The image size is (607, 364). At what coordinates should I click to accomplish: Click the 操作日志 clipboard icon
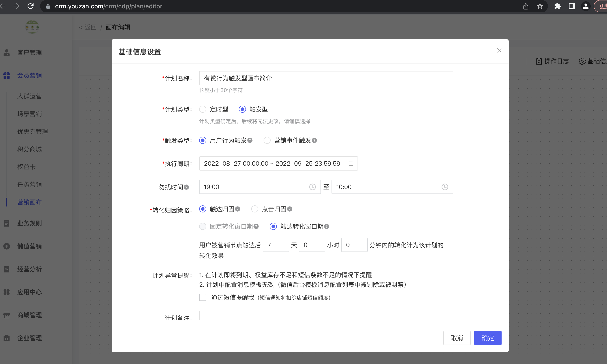(539, 61)
